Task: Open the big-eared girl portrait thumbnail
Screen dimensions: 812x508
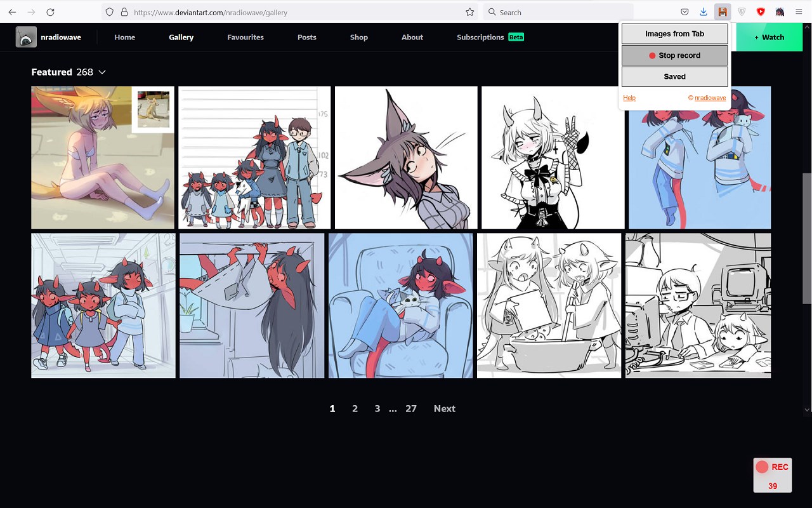Action: (406, 157)
